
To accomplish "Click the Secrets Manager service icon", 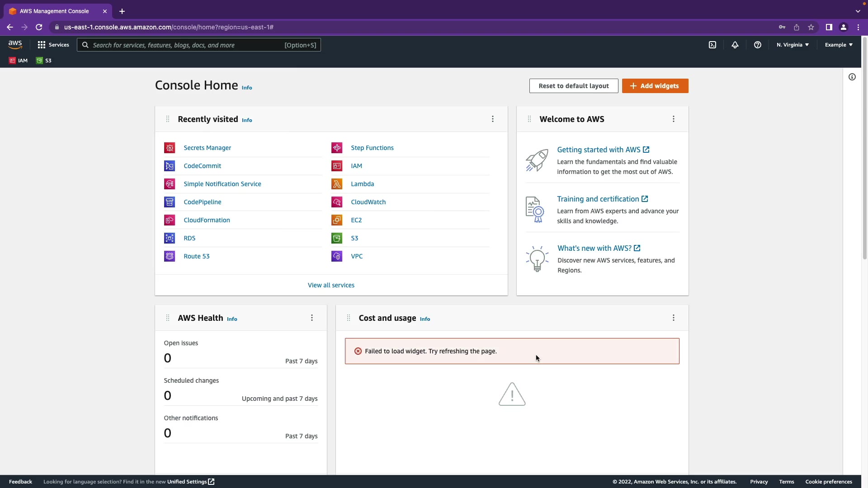I will click(x=170, y=148).
